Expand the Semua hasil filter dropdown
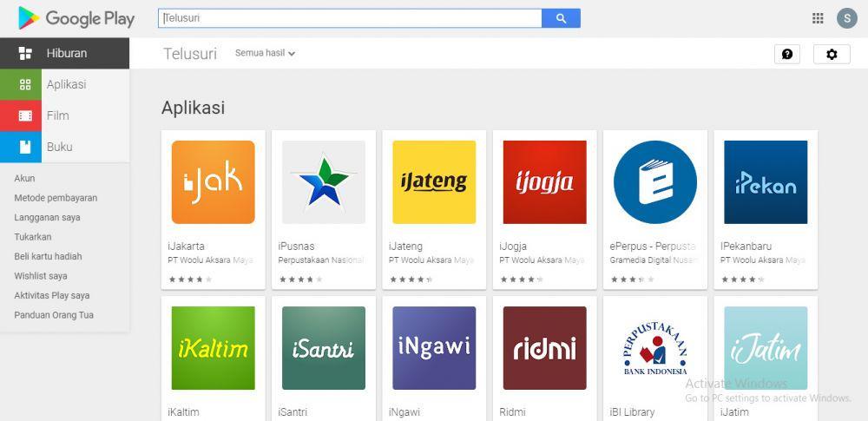The image size is (868, 421). tap(265, 53)
